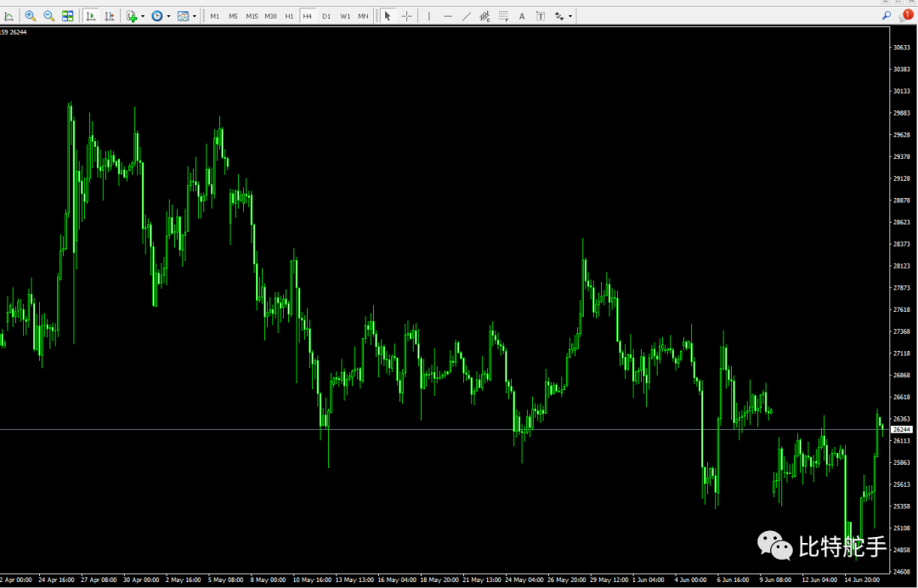The width and height of the screenshot is (918, 588).
Task: Click '29 May 12:00' on time axis
Action: [610, 580]
